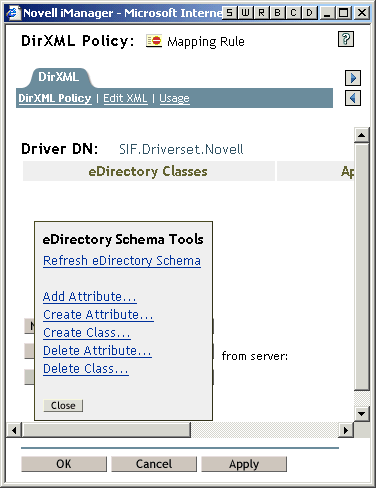Open the Delete Attribute link
The image size is (376, 488).
(x=97, y=350)
